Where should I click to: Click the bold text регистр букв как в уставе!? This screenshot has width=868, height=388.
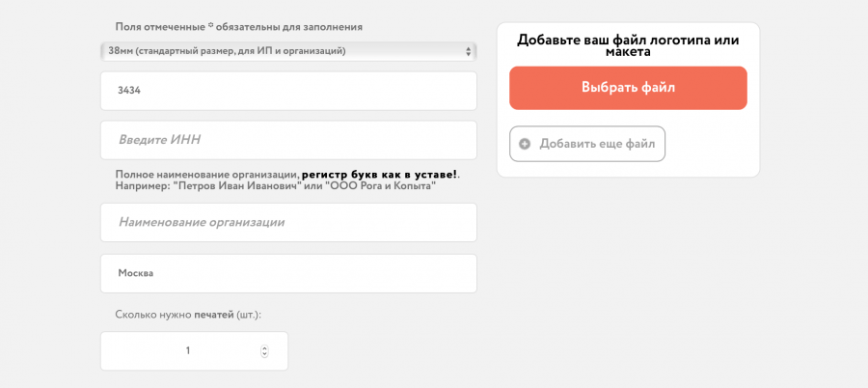379,174
